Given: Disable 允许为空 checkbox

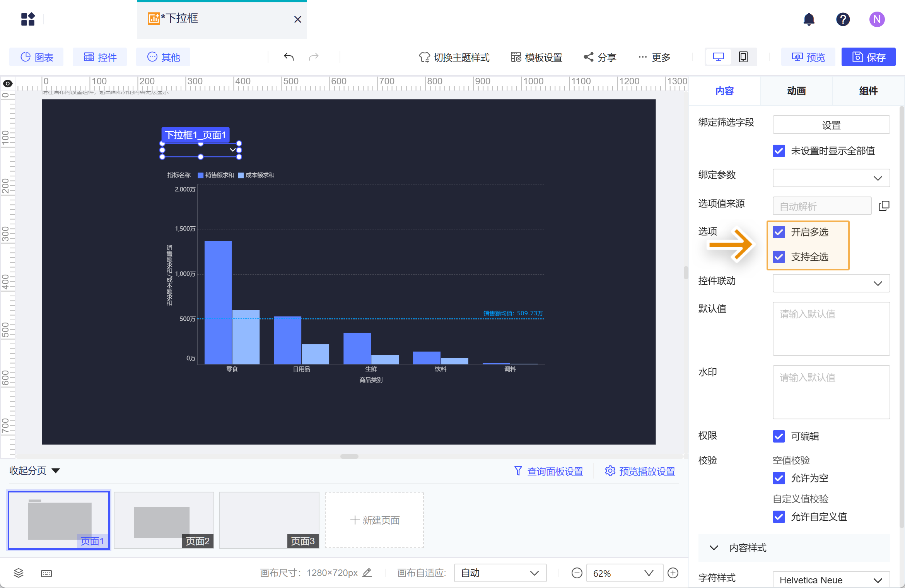Looking at the screenshot, I should click(779, 478).
